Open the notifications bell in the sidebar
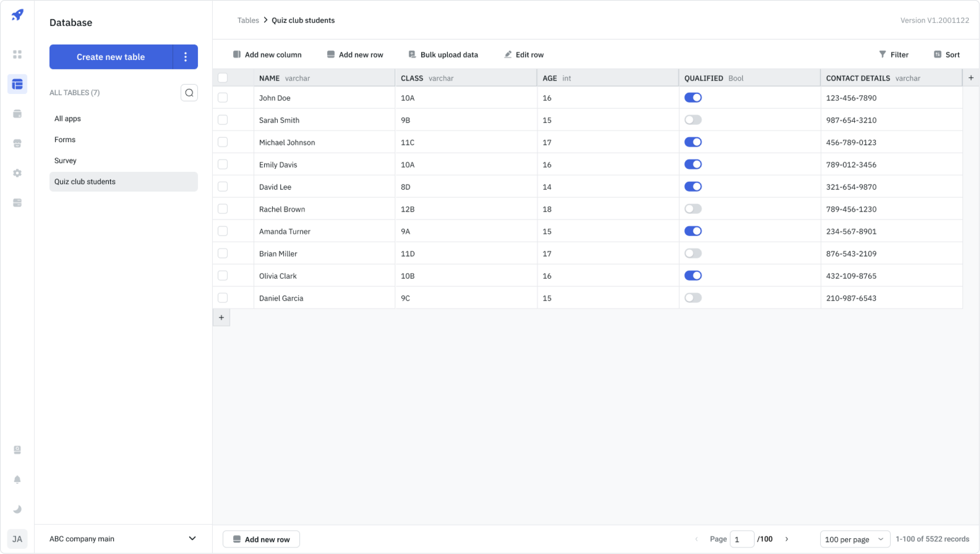Viewport: 980px width, 554px height. click(x=17, y=480)
